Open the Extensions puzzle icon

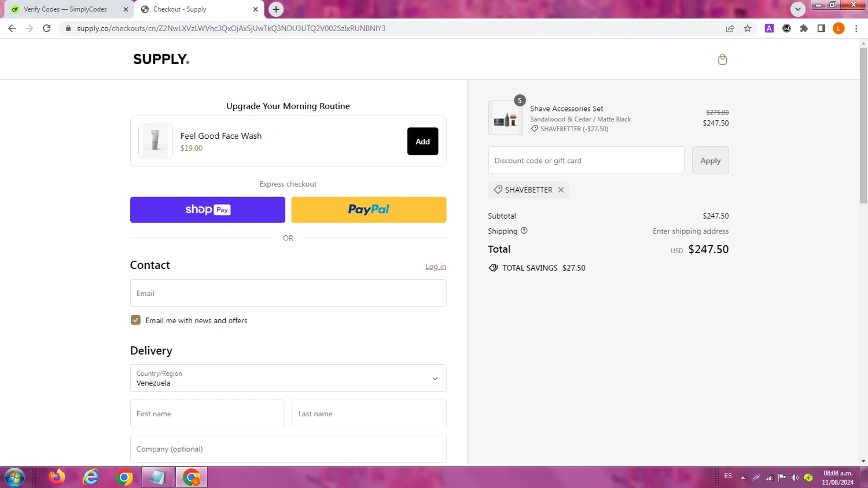tap(804, 28)
